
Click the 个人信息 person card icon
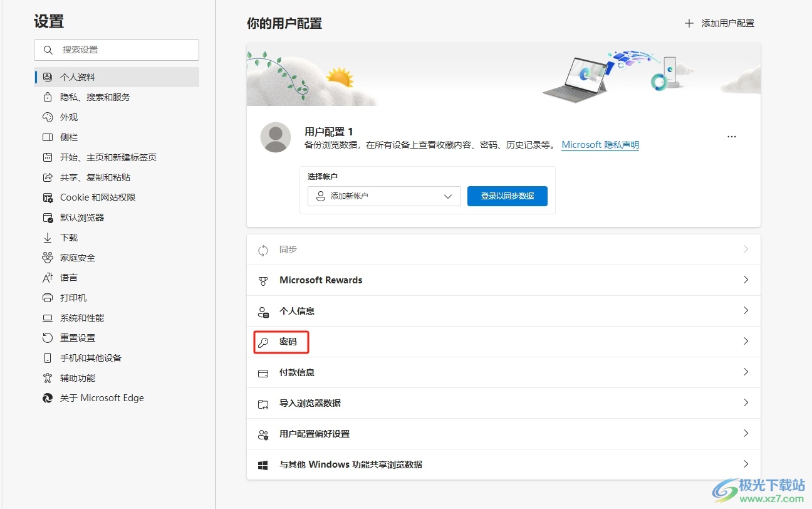click(x=263, y=312)
